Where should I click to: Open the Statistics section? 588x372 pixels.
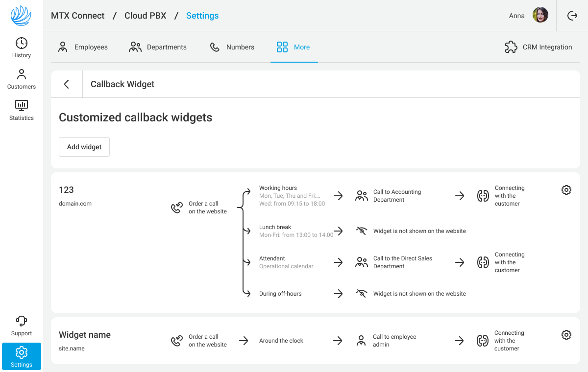click(22, 110)
